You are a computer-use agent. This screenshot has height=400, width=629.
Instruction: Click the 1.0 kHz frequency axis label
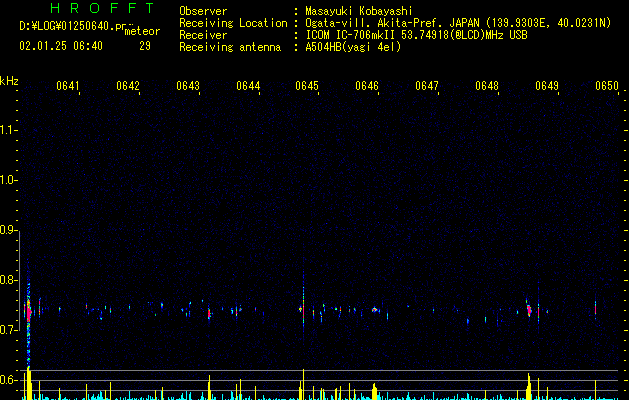click(x=8, y=180)
